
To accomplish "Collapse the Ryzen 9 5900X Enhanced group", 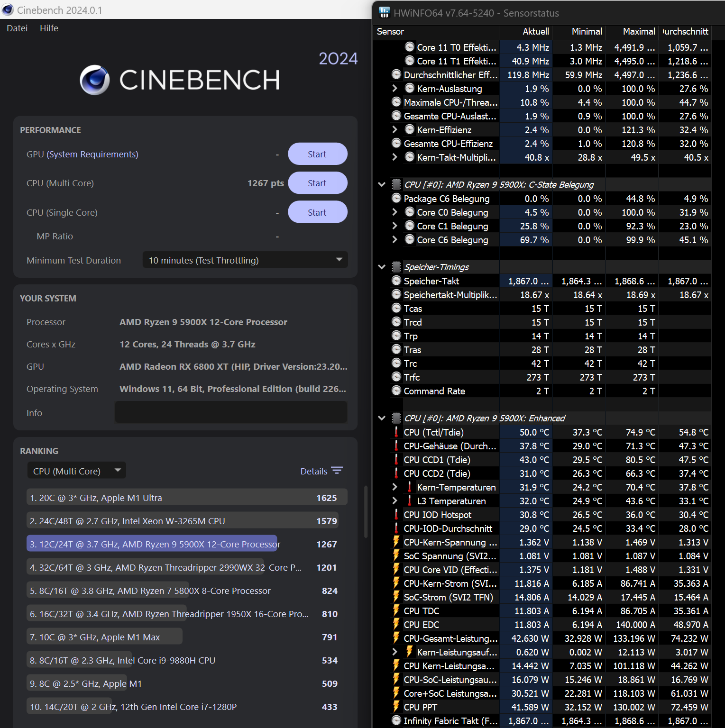I will coord(382,418).
